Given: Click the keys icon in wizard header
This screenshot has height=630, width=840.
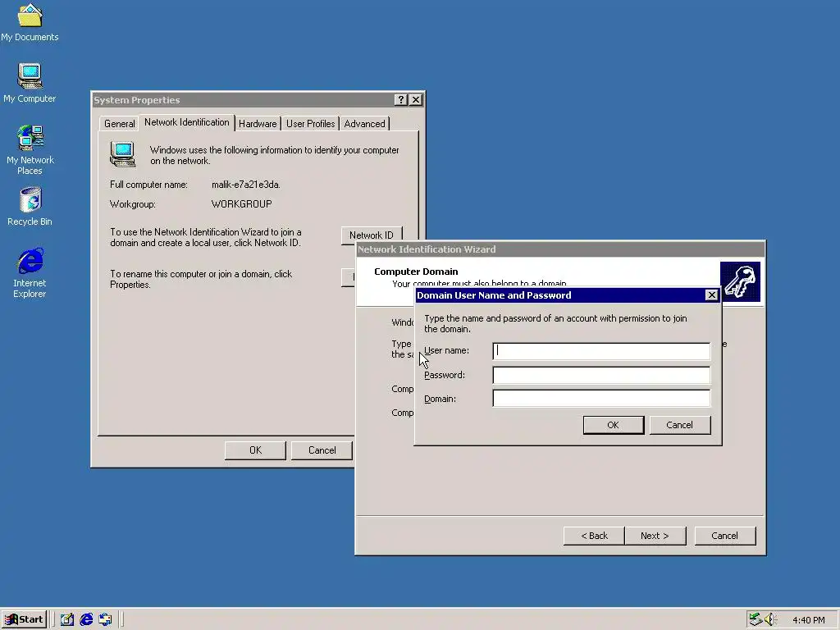Looking at the screenshot, I should point(740,282).
